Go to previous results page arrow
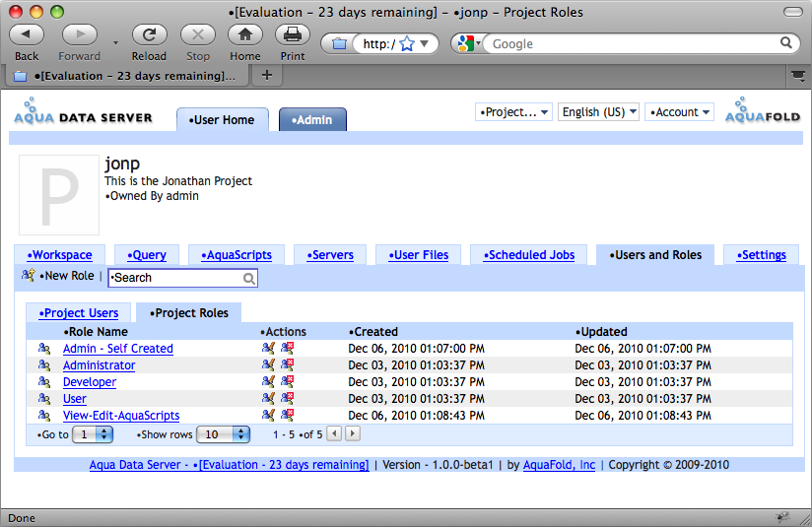This screenshot has height=527, width=812. [335, 433]
